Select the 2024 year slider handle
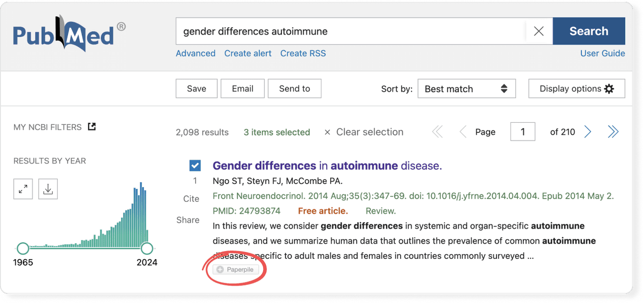 point(147,248)
